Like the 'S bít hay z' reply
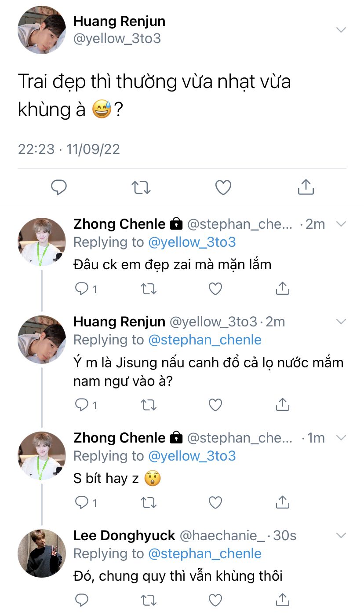This screenshot has height=615, width=364. pyautogui.click(x=215, y=502)
